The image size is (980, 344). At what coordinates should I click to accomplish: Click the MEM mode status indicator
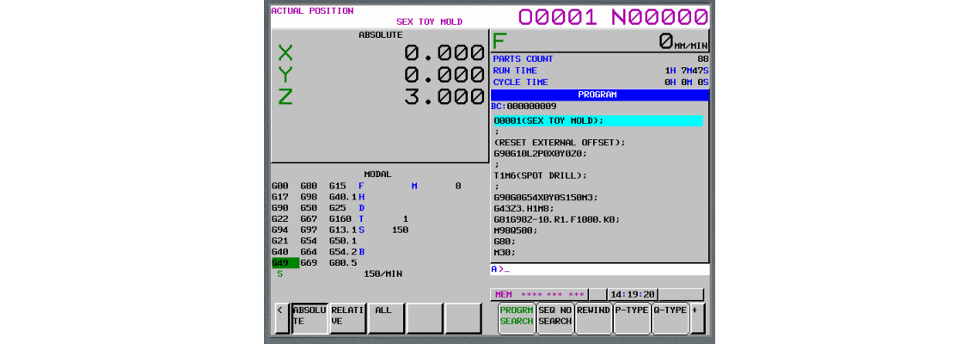click(503, 294)
